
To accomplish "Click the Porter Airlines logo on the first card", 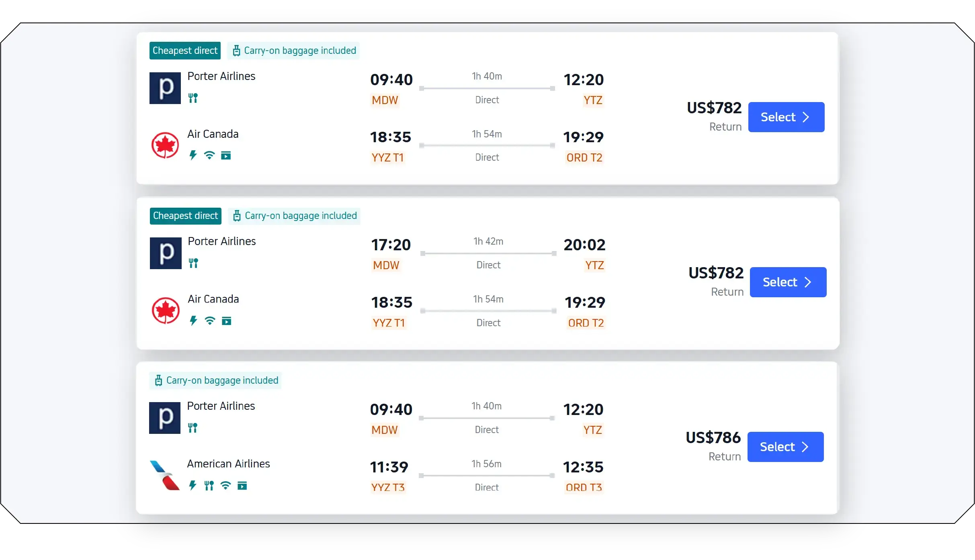I will (164, 88).
